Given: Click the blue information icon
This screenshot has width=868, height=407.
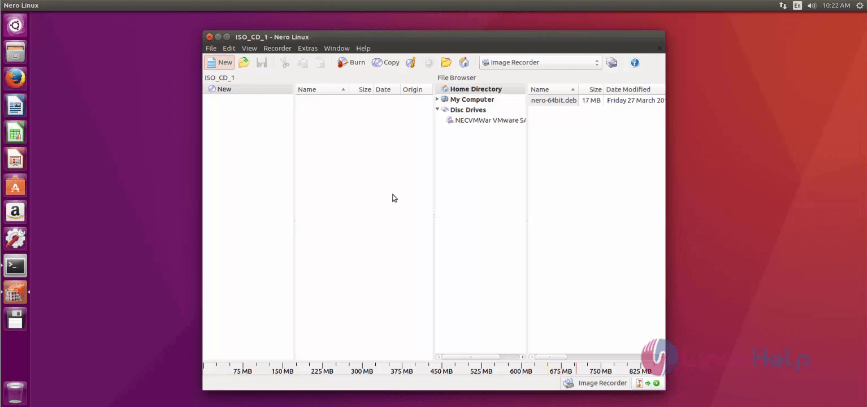Looking at the screenshot, I should [x=635, y=62].
